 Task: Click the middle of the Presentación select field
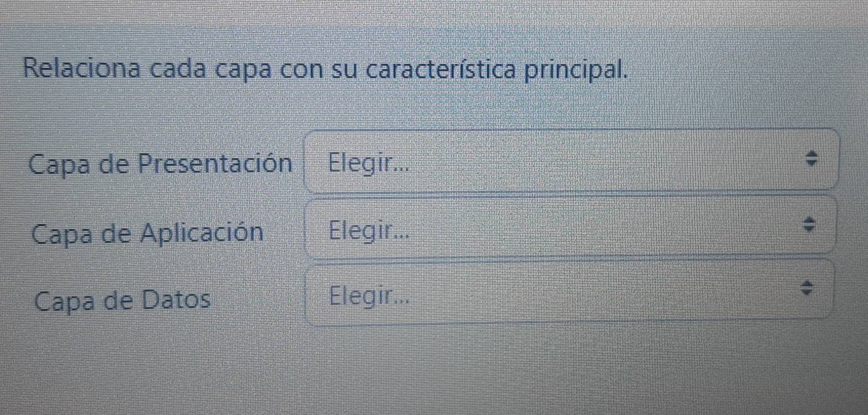(572, 161)
